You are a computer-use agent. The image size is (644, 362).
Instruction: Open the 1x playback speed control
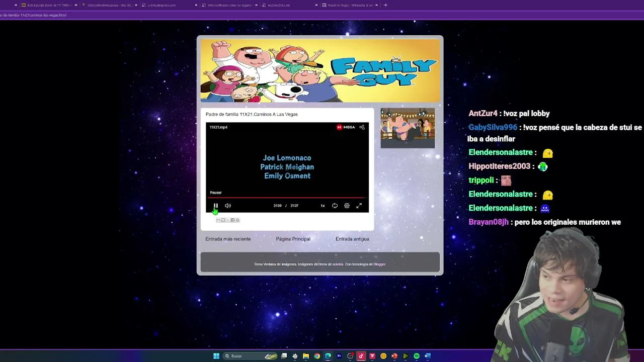[x=323, y=206]
